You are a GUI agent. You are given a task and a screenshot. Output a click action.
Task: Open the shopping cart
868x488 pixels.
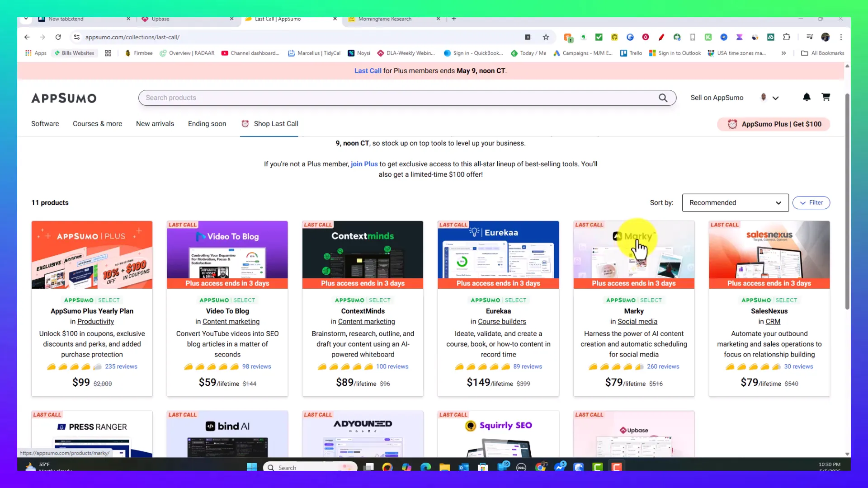point(826,97)
